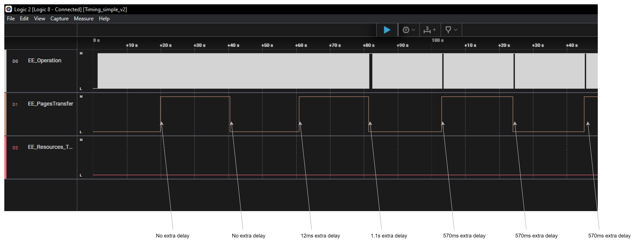Select the EE_Operation channel label

[x=44, y=61]
